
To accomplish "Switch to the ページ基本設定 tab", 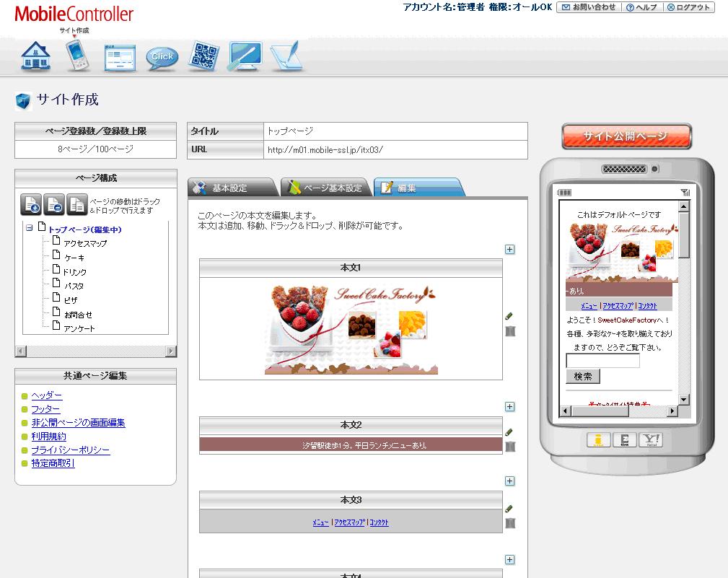I will (326, 188).
